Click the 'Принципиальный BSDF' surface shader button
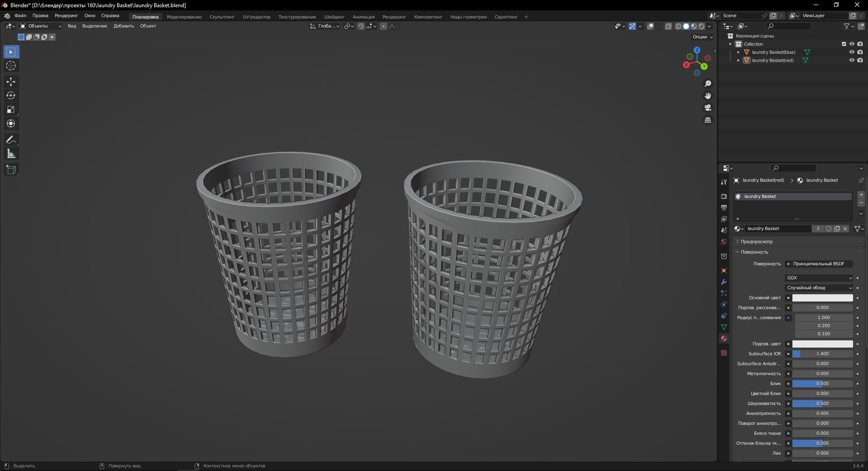This screenshot has width=868, height=471. 819,264
